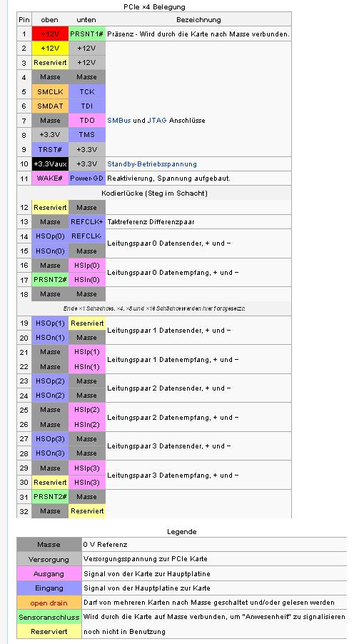Select the HSIn(2) cell
The height and width of the screenshot is (644, 364).
click(87, 425)
